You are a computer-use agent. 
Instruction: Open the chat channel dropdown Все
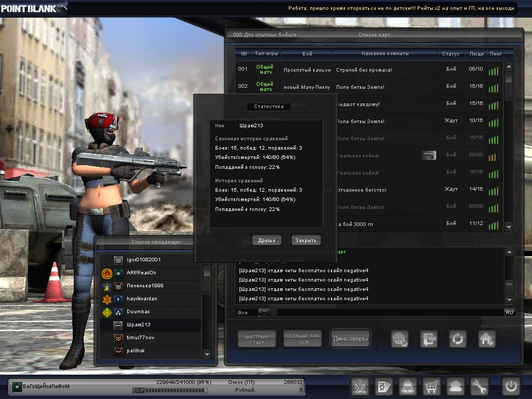264,312
